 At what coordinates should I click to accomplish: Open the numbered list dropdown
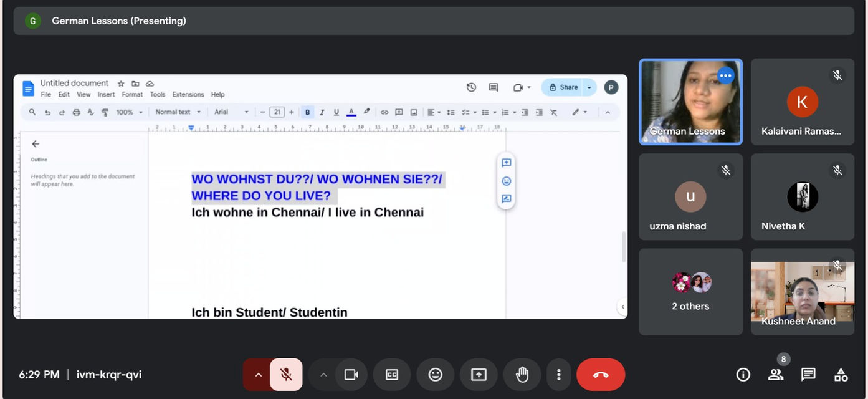[508, 112]
